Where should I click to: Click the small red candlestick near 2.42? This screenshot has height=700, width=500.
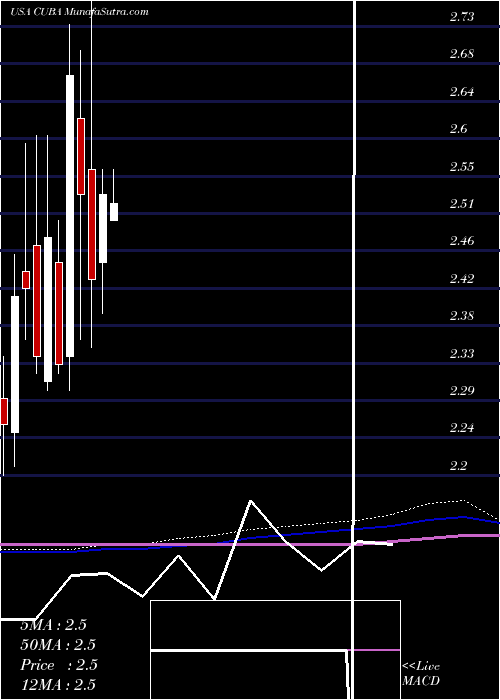tap(26, 280)
